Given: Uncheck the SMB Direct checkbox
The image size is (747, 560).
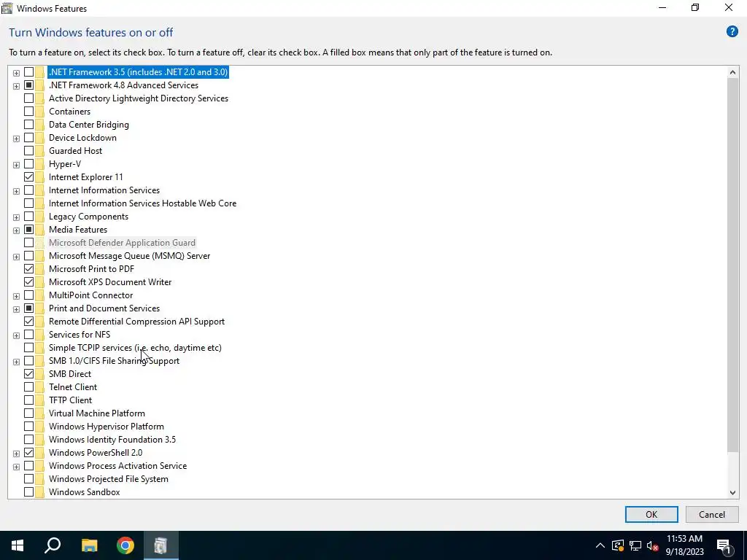Looking at the screenshot, I should (x=28, y=374).
